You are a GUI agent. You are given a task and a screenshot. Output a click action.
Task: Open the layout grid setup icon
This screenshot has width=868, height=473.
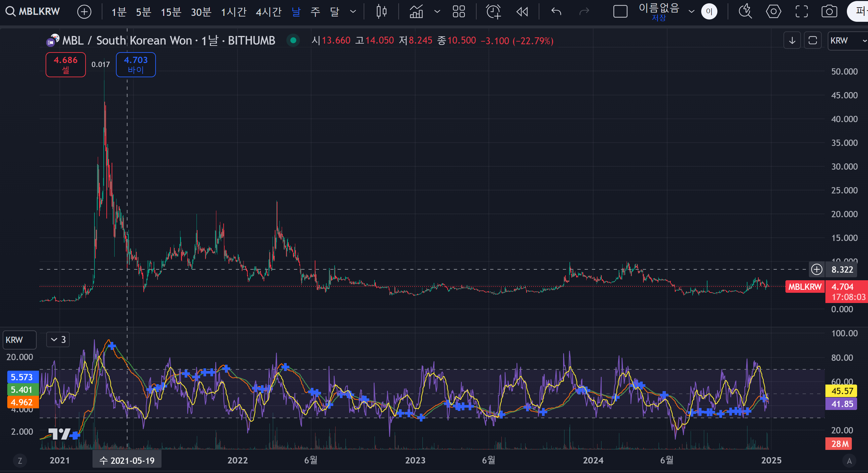click(x=459, y=12)
